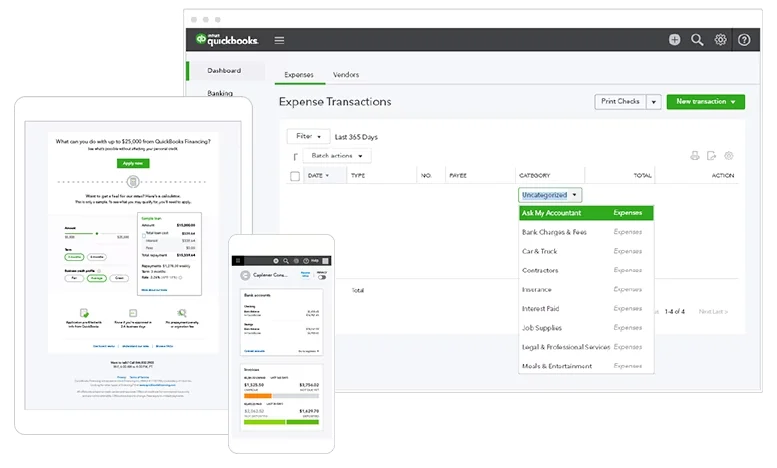Image resolution: width=777 pixels, height=468 pixels.
Task: Open the Filter dropdown
Action: tap(308, 136)
